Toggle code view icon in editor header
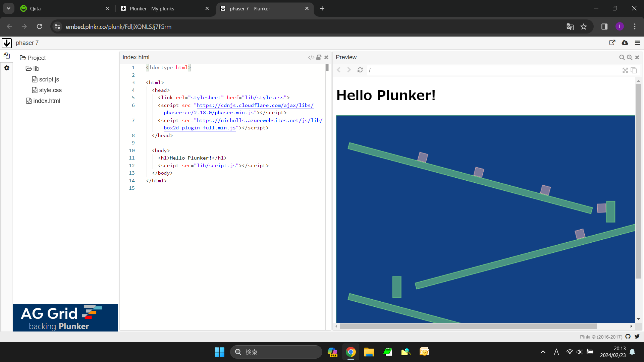Viewport: 644px width, 362px height. click(x=311, y=57)
